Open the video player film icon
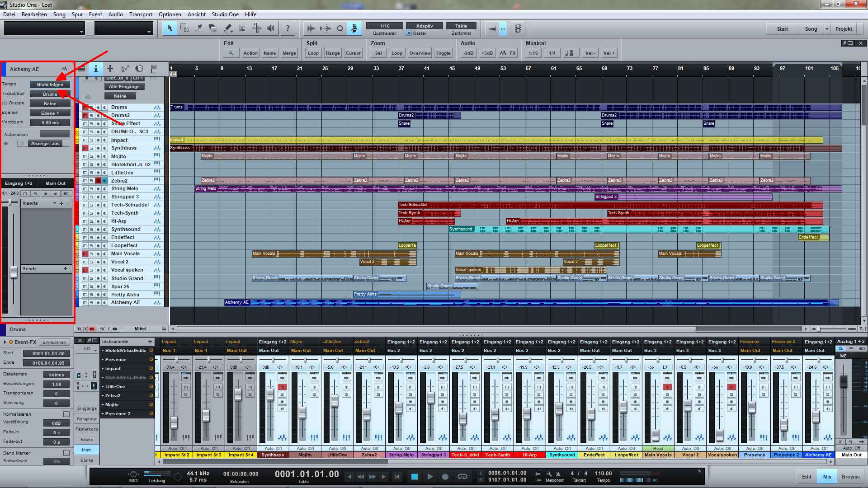The image size is (868, 488). click(518, 28)
